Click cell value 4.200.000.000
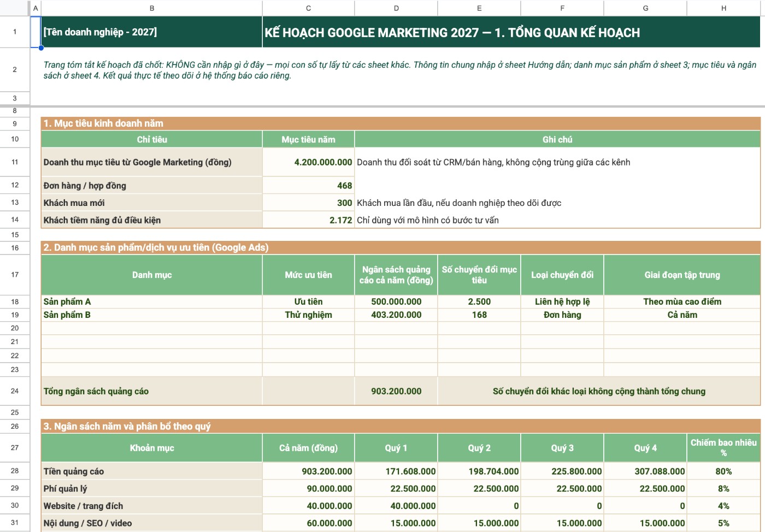This screenshot has width=765, height=532. click(x=308, y=162)
